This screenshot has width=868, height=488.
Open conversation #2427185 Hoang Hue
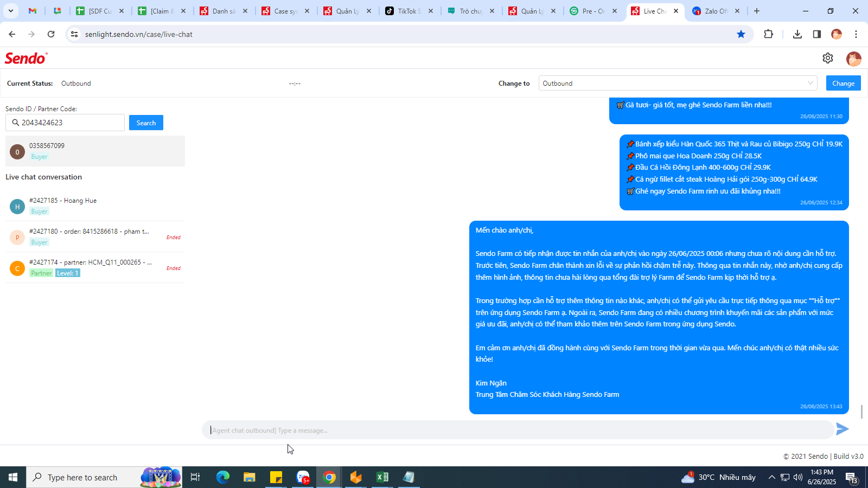95,206
